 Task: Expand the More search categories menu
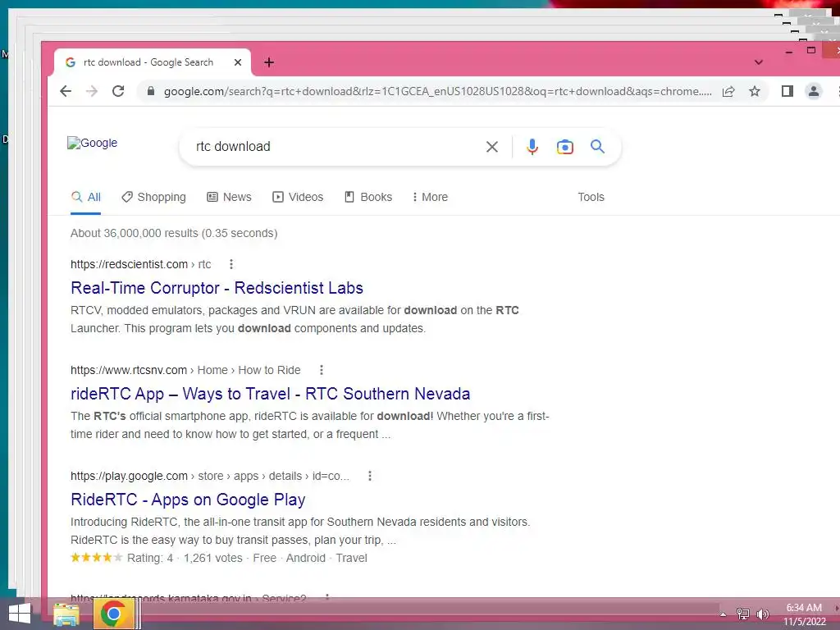pos(430,197)
